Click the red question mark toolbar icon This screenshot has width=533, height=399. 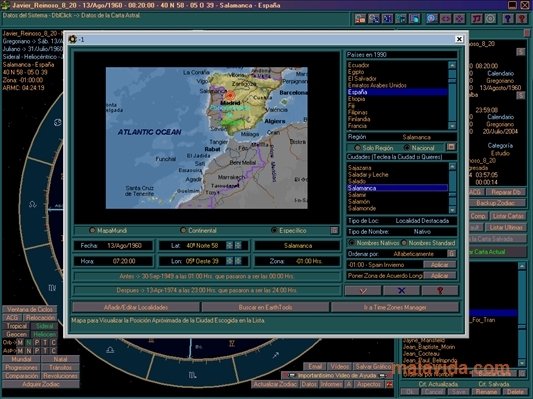[x=521, y=19]
